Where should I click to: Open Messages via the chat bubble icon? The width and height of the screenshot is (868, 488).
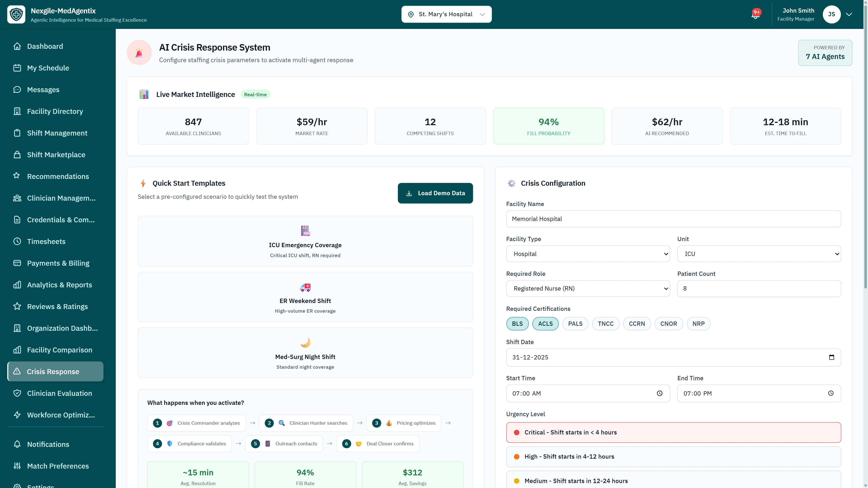tap(17, 90)
